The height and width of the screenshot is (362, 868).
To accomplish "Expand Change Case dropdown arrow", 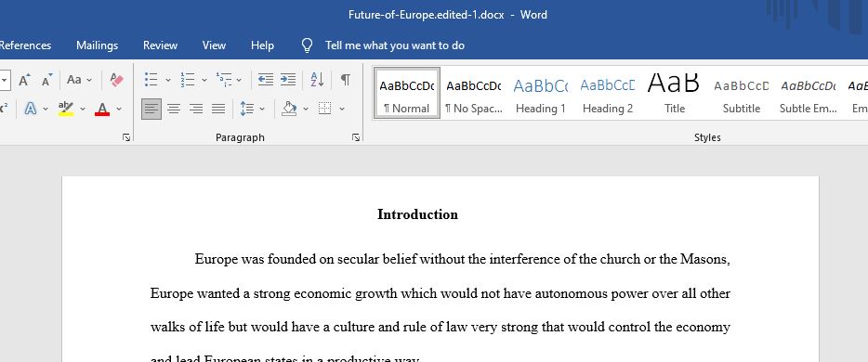I will 89,80.
